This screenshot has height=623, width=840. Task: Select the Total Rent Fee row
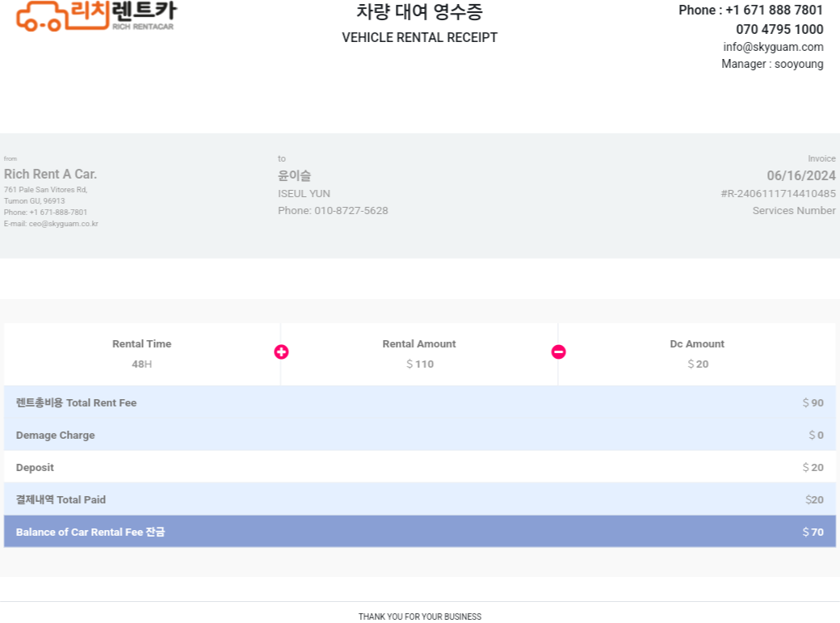point(420,402)
